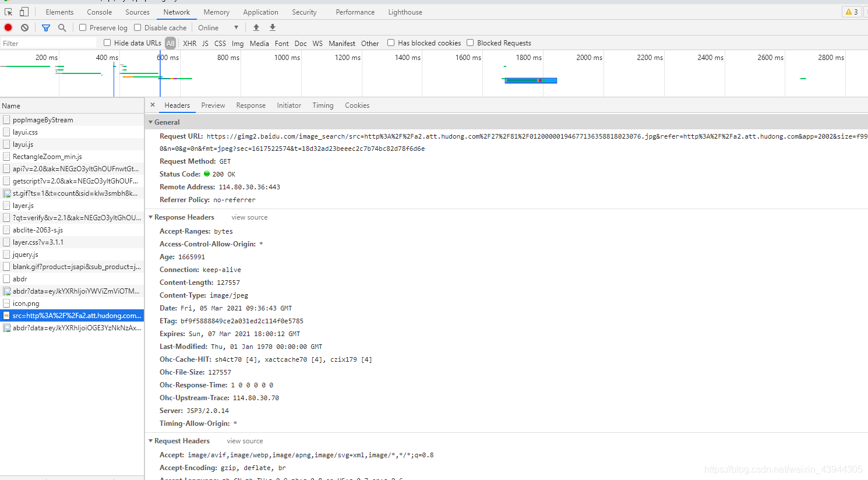Open the Lighthouse panel tab
The height and width of the screenshot is (480, 868).
405,12
